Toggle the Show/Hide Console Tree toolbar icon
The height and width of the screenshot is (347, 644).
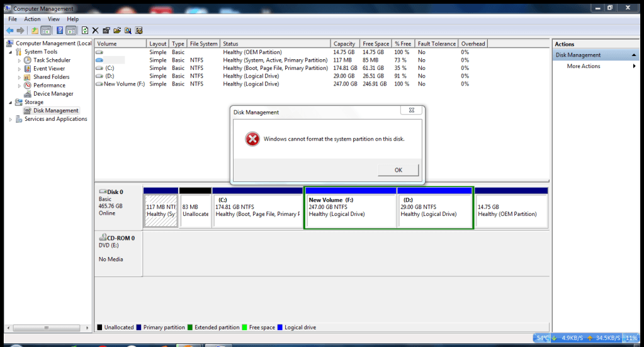(x=46, y=30)
